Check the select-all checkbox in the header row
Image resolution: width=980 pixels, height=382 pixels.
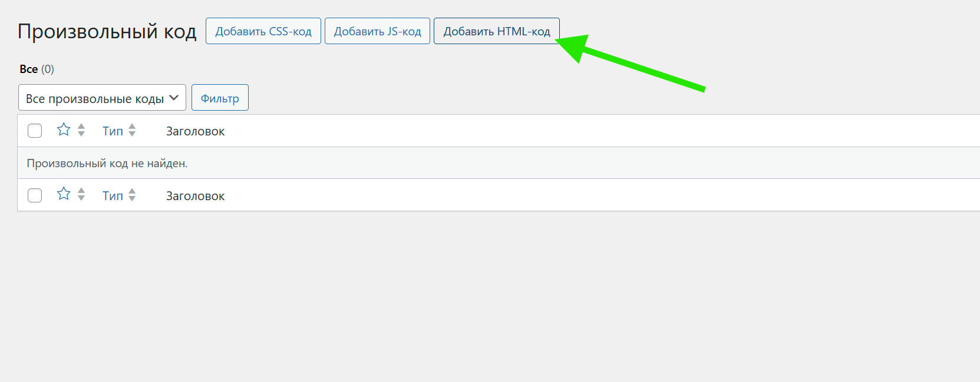pos(35,130)
